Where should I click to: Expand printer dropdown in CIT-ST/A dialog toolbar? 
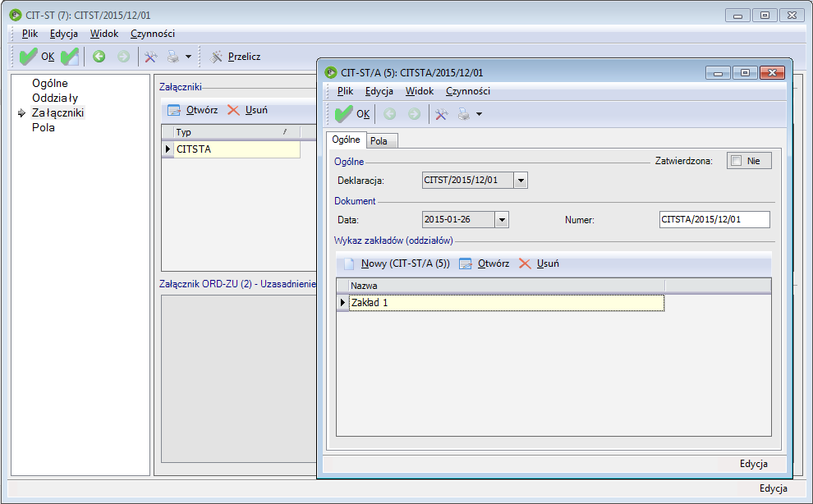pyautogui.click(x=479, y=114)
